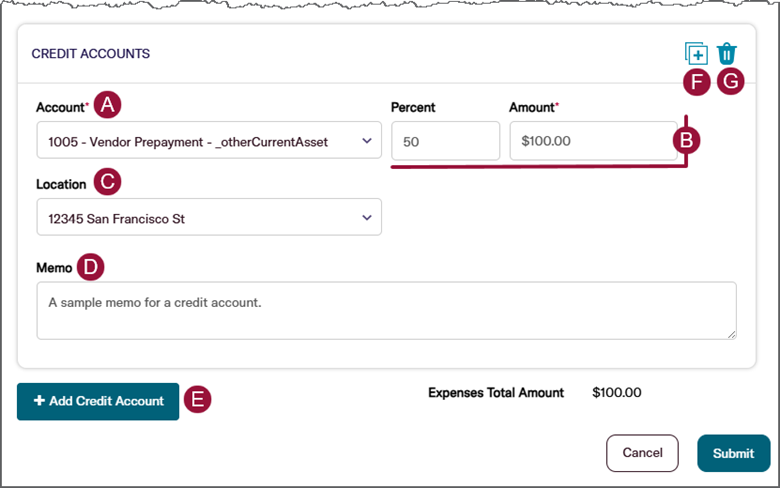
Task: Click the trash icon to delete credit account
Action: [727, 54]
